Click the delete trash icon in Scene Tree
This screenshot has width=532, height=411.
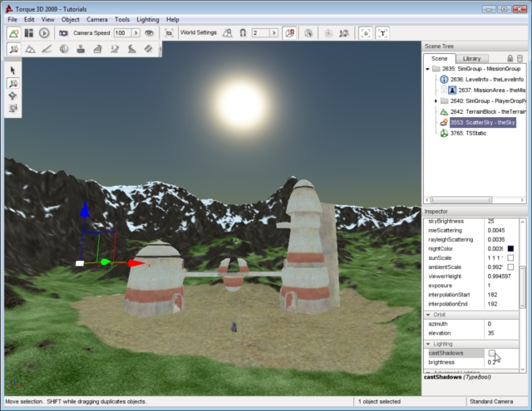[x=520, y=59]
